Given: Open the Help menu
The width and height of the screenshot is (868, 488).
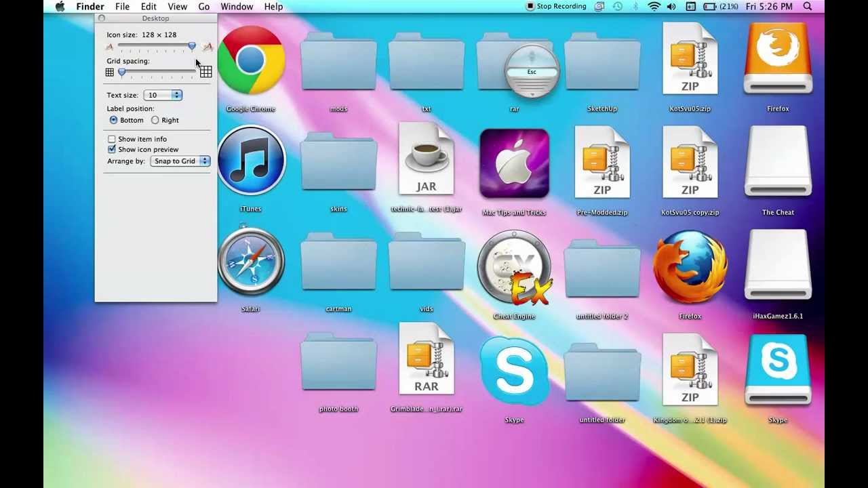Looking at the screenshot, I should coord(273,7).
